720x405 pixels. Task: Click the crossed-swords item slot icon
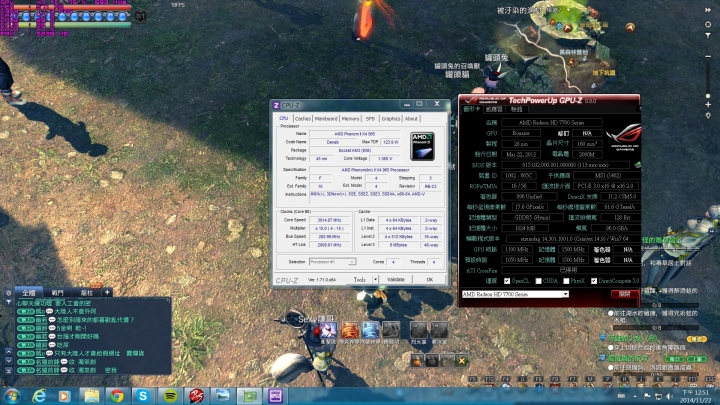coord(461,361)
